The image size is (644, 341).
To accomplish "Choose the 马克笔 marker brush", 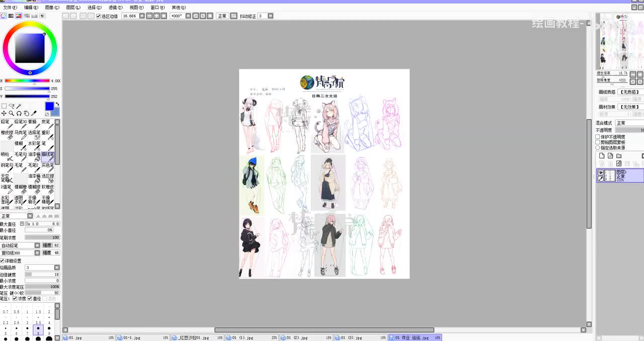I will click(x=21, y=135).
